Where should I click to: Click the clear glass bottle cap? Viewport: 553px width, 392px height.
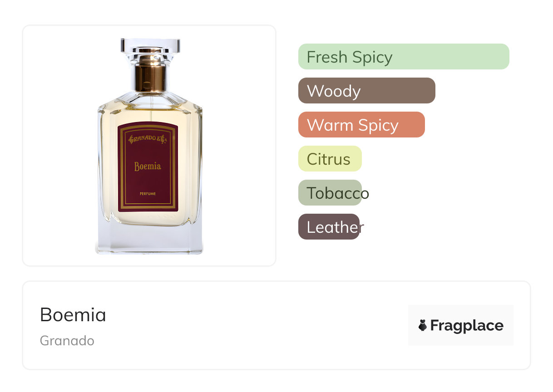tap(150, 46)
